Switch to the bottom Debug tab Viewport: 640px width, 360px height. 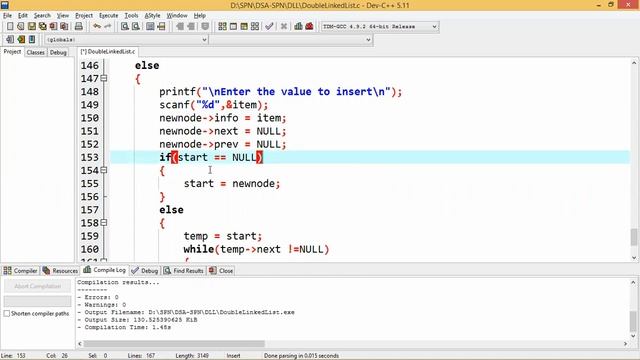pos(145,271)
